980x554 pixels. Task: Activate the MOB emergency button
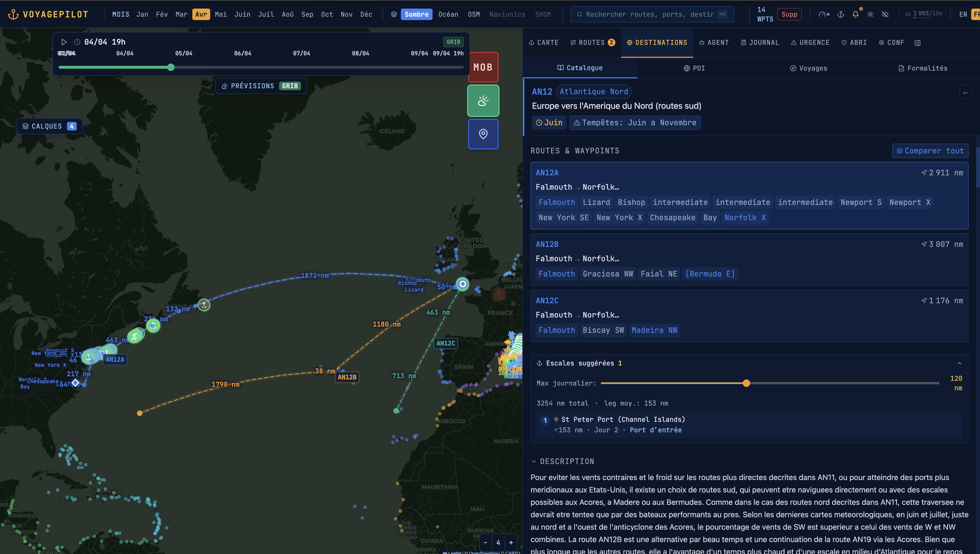point(483,67)
